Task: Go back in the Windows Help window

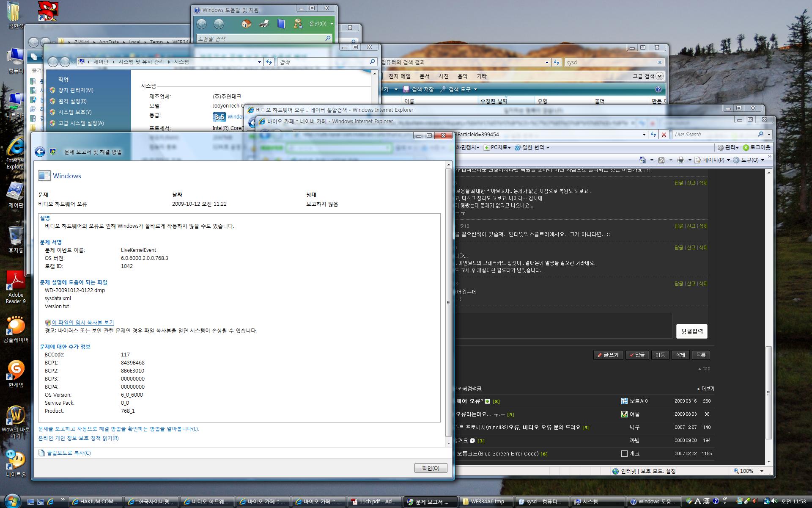Action: (202, 24)
